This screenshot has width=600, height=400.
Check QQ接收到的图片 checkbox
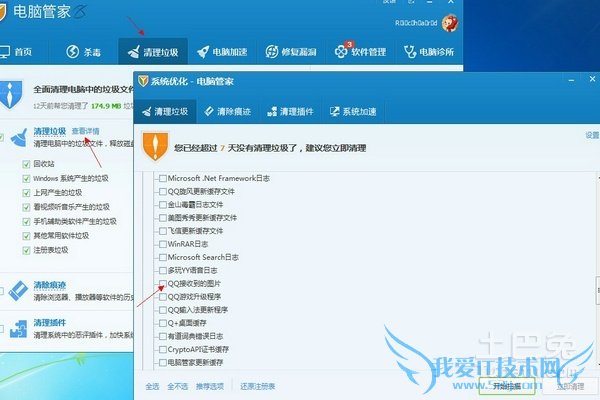tap(163, 284)
